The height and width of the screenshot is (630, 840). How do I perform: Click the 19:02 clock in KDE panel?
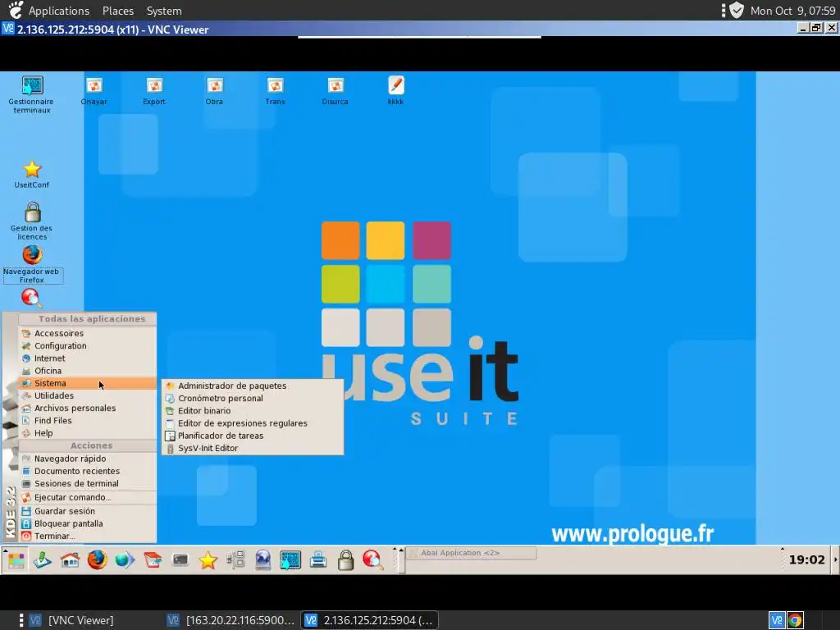click(x=807, y=559)
